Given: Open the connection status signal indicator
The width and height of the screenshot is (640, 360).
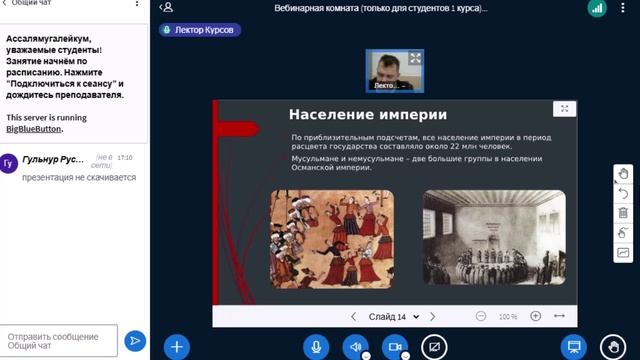Looking at the screenshot, I should (597, 8).
